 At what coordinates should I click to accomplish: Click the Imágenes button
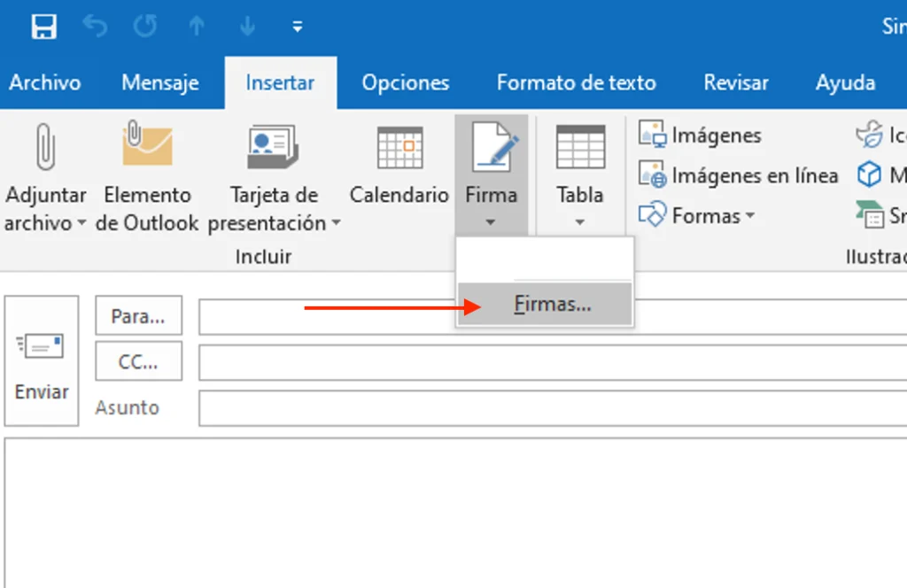pos(700,135)
